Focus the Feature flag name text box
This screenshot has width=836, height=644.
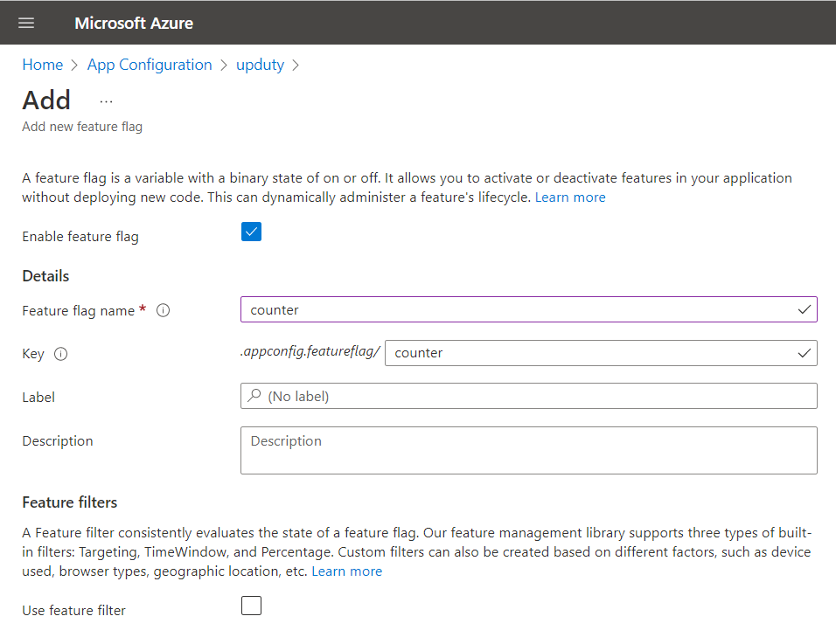pos(516,309)
